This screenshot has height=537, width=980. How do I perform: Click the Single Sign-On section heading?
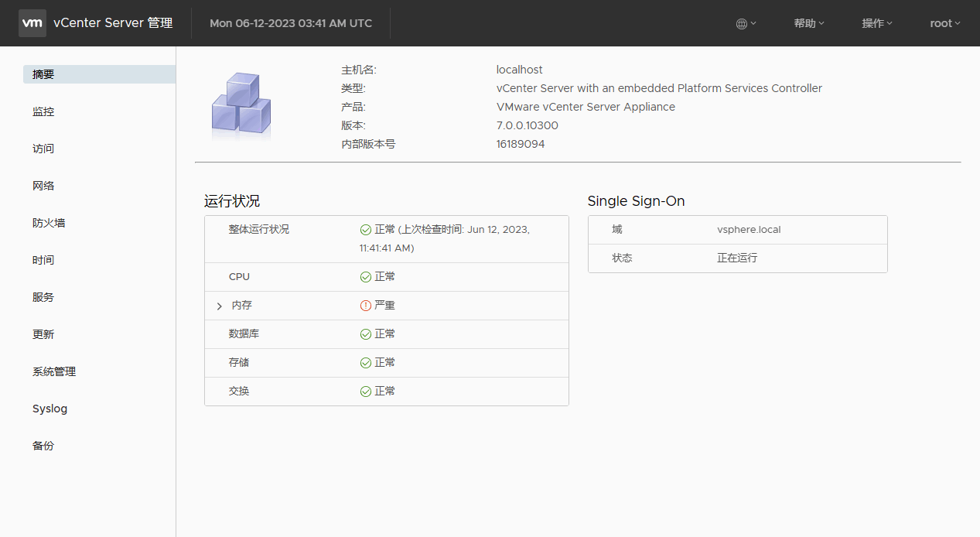(x=636, y=201)
